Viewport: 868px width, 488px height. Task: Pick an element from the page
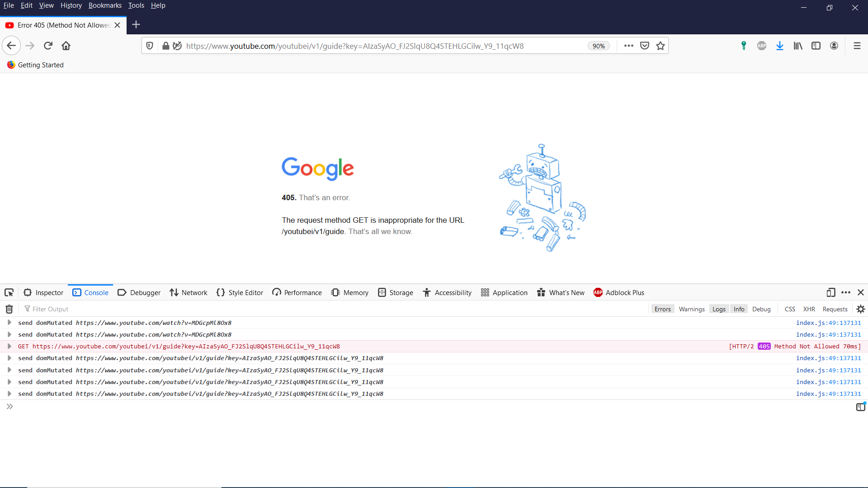(9, 292)
